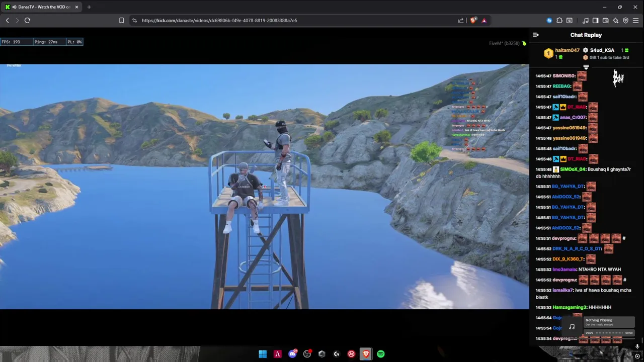The image size is (644, 362).
Task: Expand leaderboard with small handle below it
Action: click(586, 67)
